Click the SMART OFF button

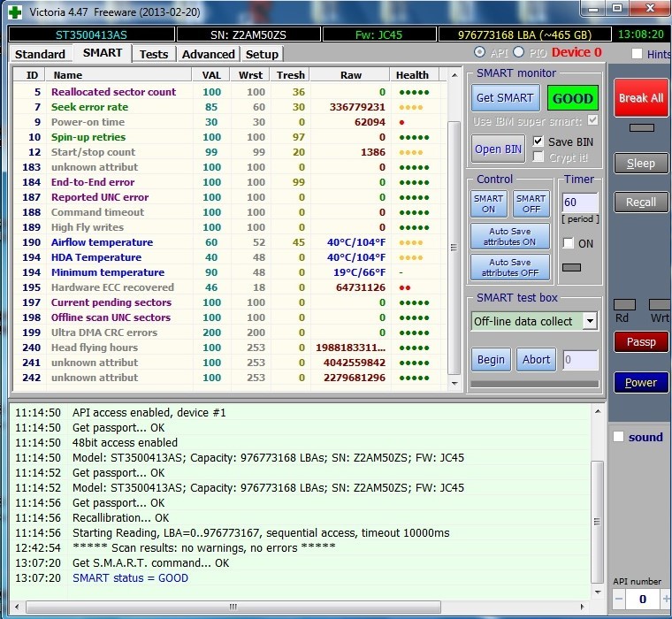[531, 204]
